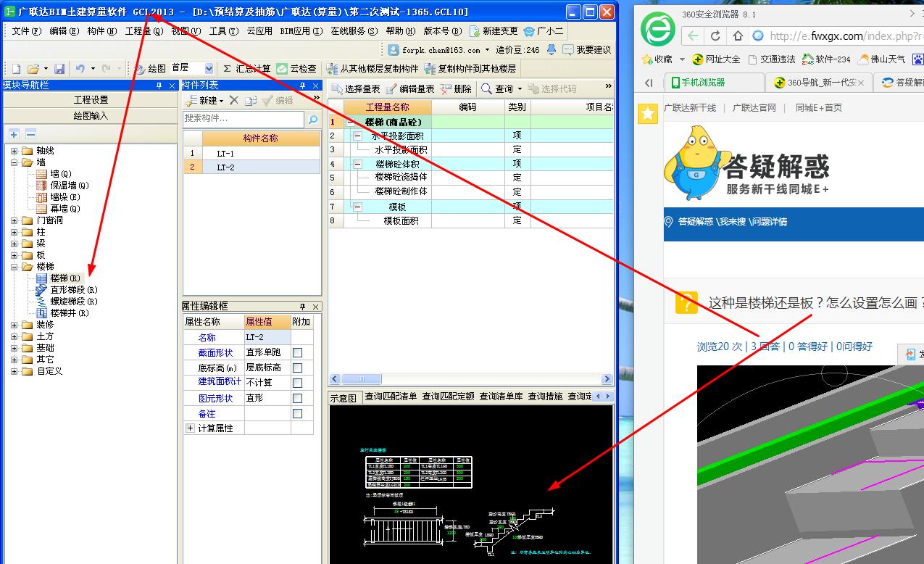Image resolution: width=924 pixels, height=564 pixels.
Task: Click the 编辑量表 button
Action: click(410, 88)
